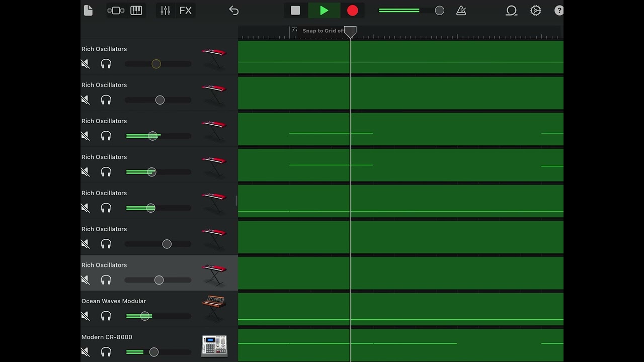The width and height of the screenshot is (644, 362).
Task: Select the Ocean Waves Modular synth icon
Action: pyautogui.click(x=214, y=308)
